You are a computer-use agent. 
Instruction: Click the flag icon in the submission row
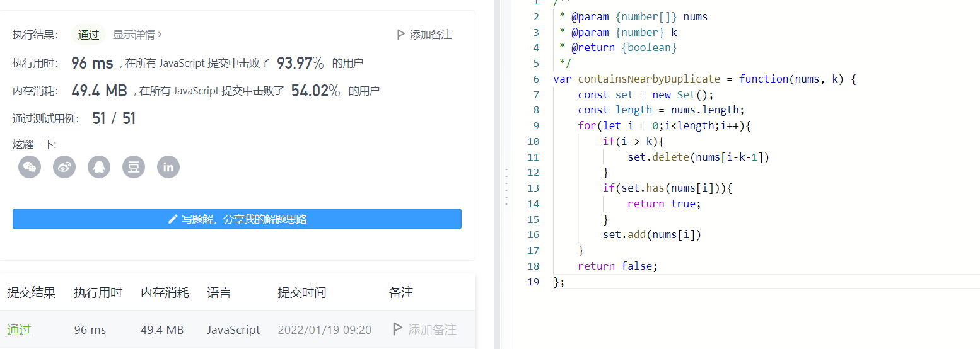point(397,329)
